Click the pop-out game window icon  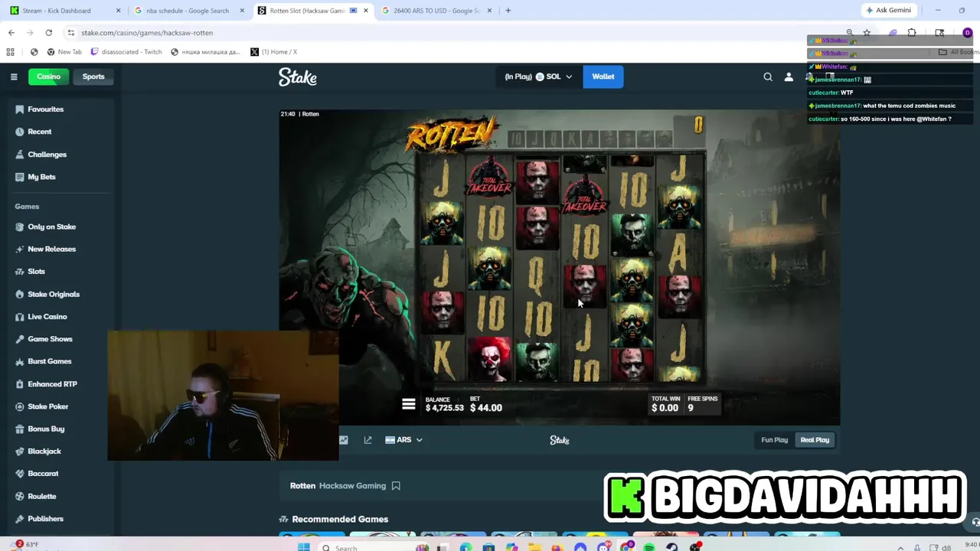pyautogui.click(x=367, y=440)
